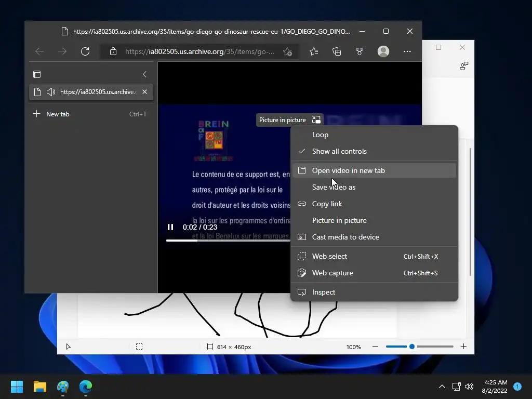
Task: Select Inspect from context menu
Action: point(374,292)
